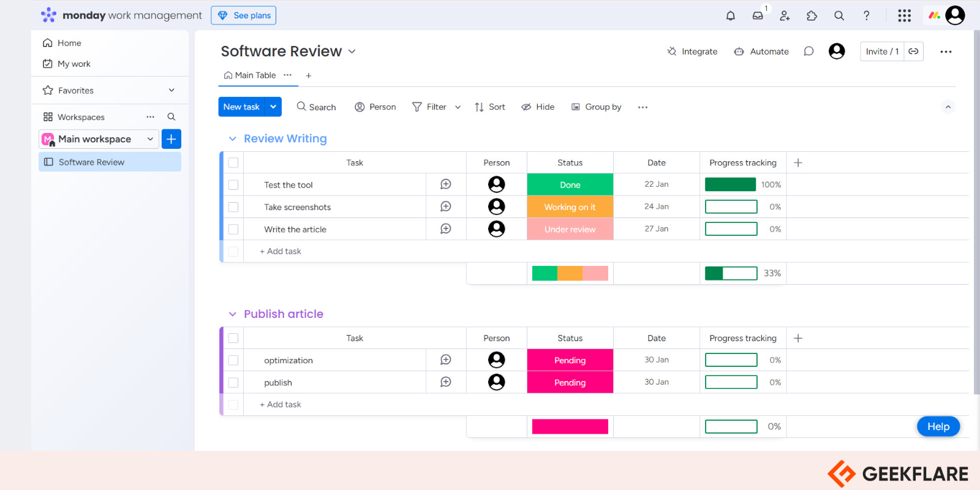The width and height of the screenshot is (980, 490).
Task: Click board owner avatar next to Invite
Action: click(837, 51)
